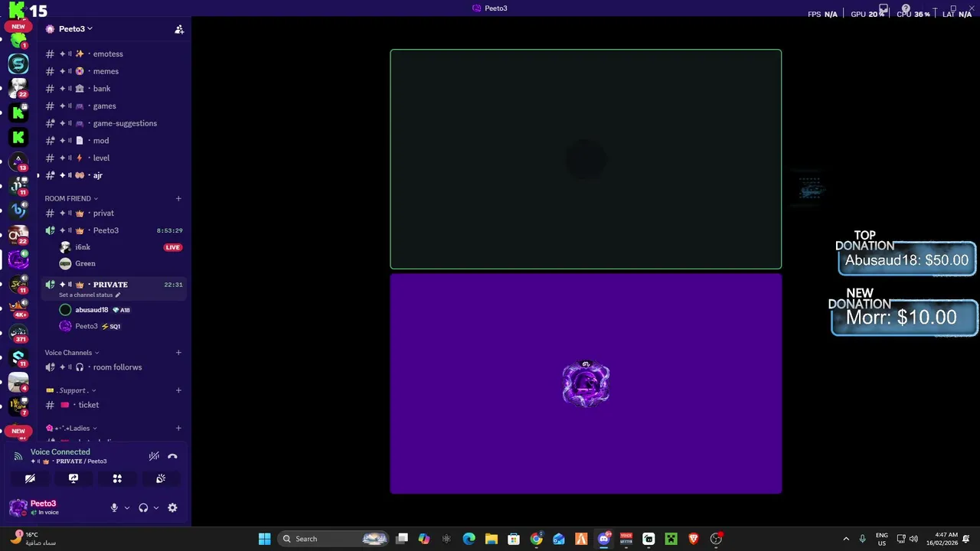The height and width of the screenshot is (551, 980).
Task: Open the mod channel
Action: (113, 141)
